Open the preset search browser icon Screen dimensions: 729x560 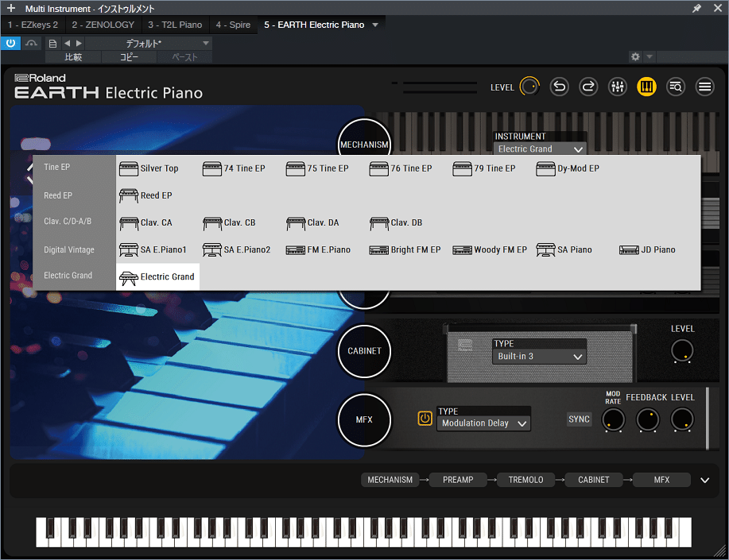(676, 87)
